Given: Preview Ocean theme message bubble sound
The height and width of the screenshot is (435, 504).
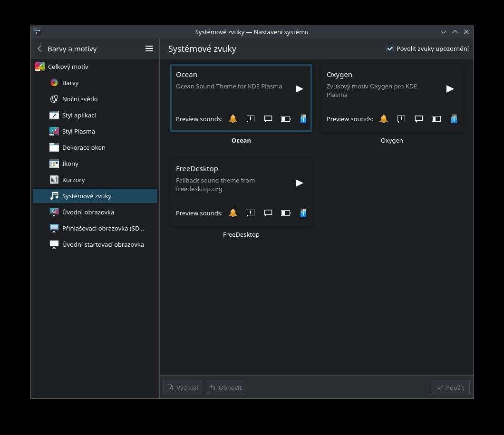Looking at the screenshot, I should click(x=268, y=119).
